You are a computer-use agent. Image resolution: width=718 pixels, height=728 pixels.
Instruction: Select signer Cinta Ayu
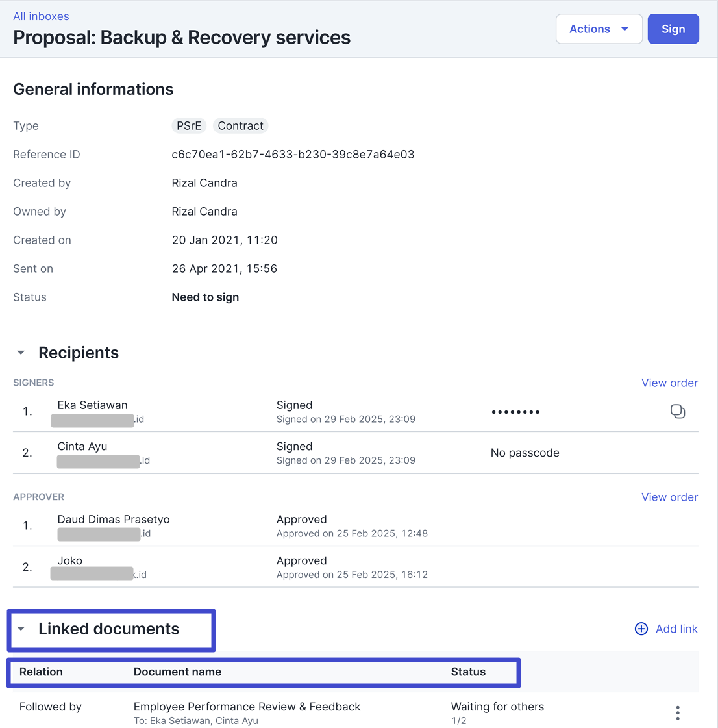(82, 447)
